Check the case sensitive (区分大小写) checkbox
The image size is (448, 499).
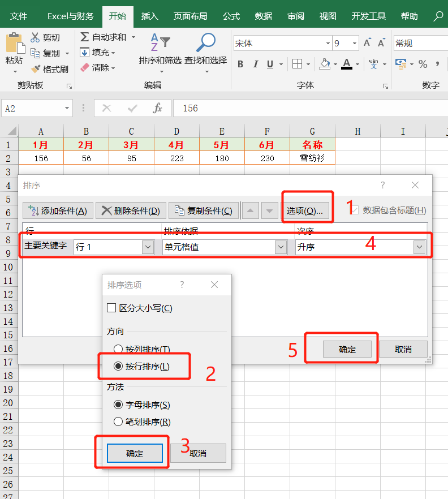coord(111,308)
